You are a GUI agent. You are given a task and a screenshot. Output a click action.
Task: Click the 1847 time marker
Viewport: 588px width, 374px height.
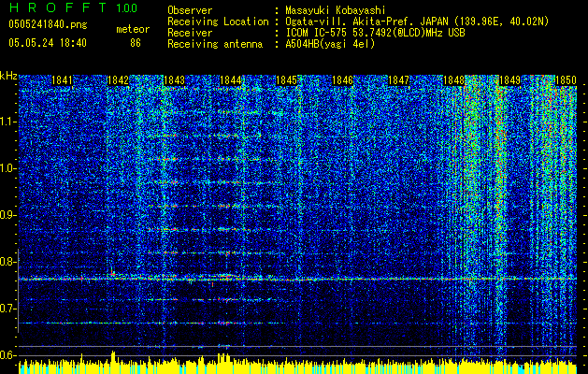[398, 80]
